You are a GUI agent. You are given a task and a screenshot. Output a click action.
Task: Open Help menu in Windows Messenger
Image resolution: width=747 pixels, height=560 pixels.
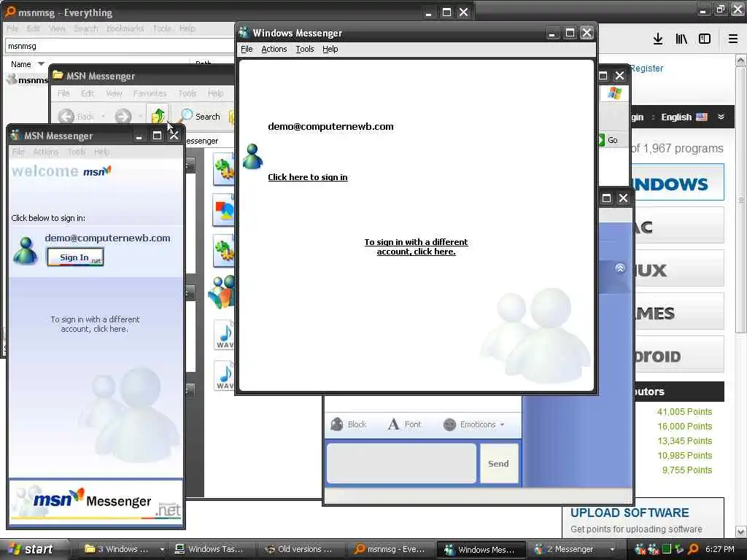(x=330, y=49)
